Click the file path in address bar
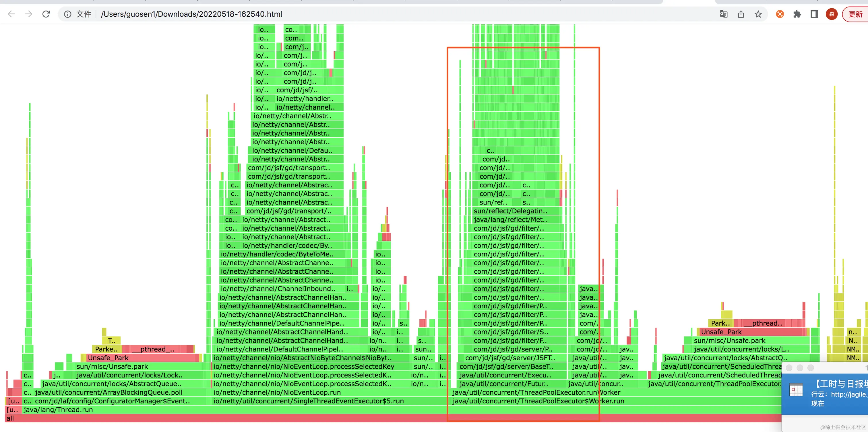 (x=191, y=14)
